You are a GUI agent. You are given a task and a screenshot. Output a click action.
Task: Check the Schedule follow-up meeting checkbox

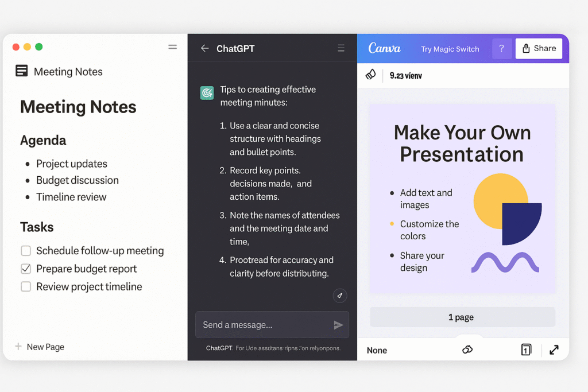tap(26, 251)
